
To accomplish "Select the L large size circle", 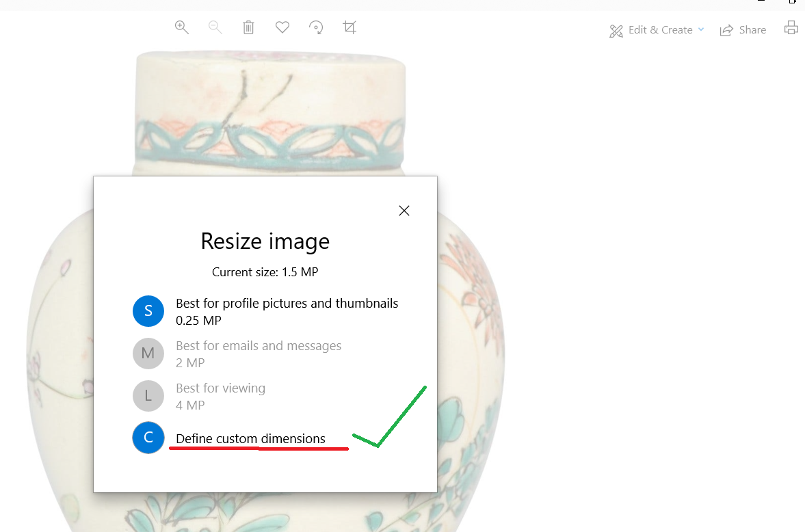I will coord(148,396).
